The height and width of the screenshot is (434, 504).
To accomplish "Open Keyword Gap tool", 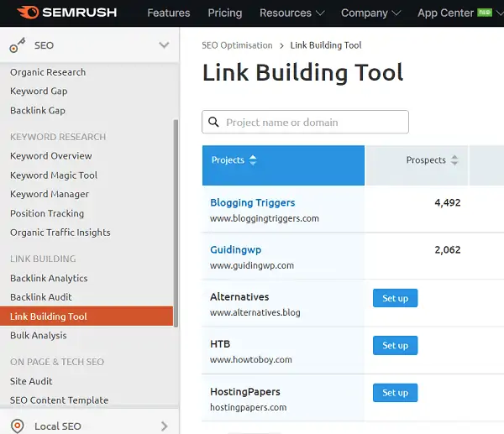I will (39, 92).
